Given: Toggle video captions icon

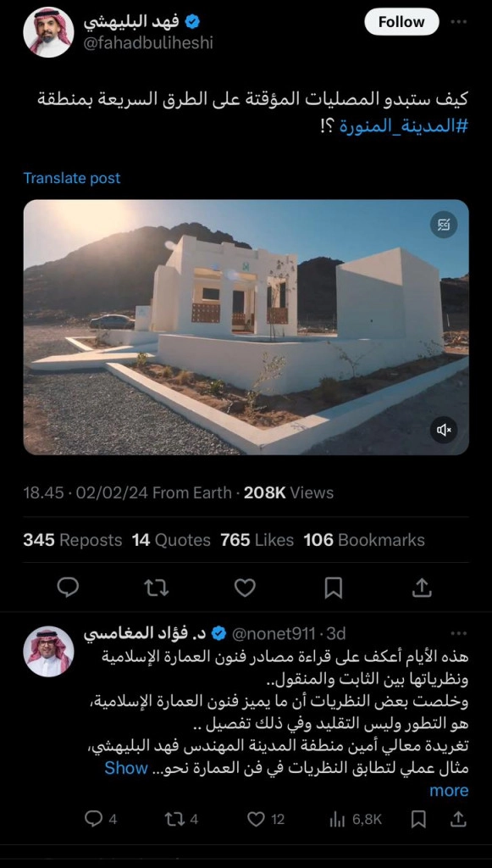Looking at the screenshot, I should pyautogui.click(x=444, y=224).
